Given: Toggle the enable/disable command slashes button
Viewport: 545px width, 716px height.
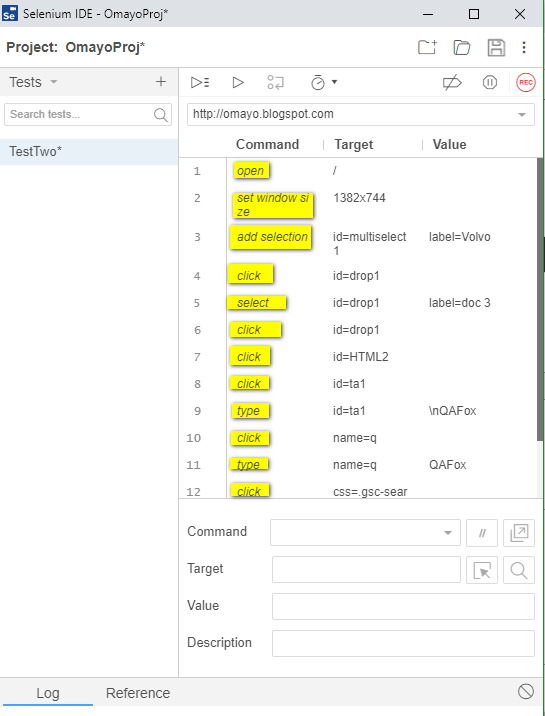Looking at the screenshot, I should (x=482, y=532).
